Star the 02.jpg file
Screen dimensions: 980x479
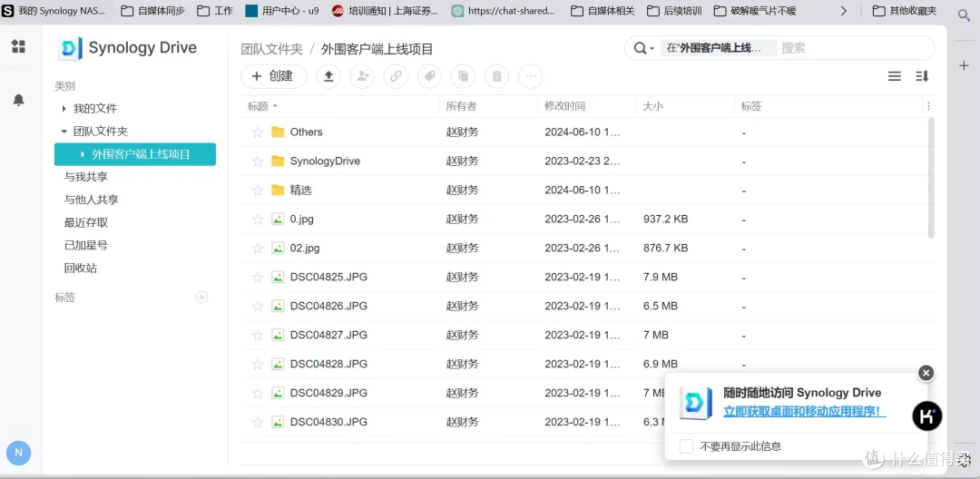tap(258, 249)
